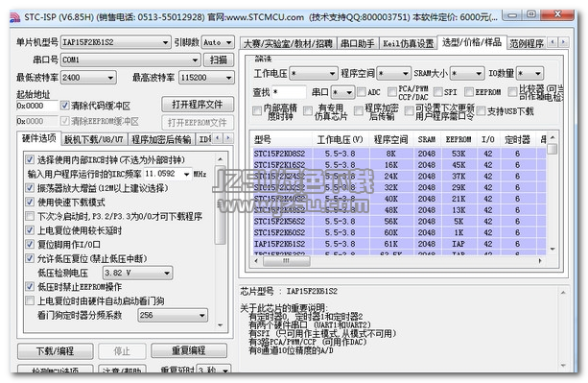The height and width of the screenshot is (383, 588).
Task: Open the IO数量 filter dropdown
Action: 529,74
